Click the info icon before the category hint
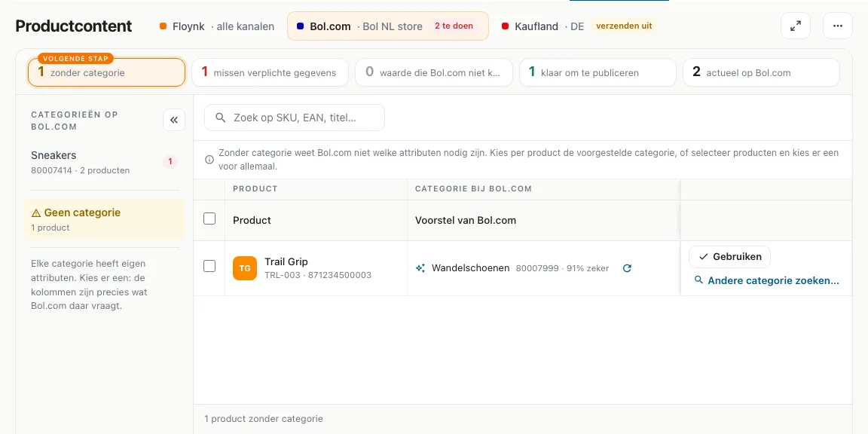Screen dimensions: 868x434 click(x=209, y=160)
